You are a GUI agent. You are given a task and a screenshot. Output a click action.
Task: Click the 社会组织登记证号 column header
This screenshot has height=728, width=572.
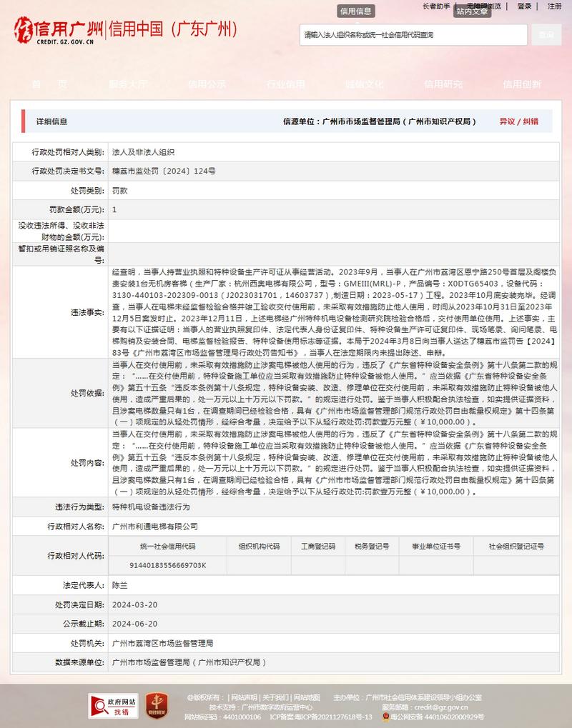pos(516,547)
